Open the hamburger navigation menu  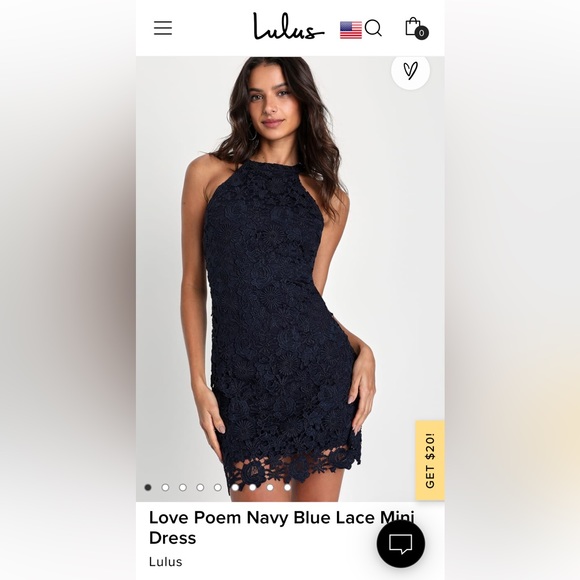click(x=163, y=28)
